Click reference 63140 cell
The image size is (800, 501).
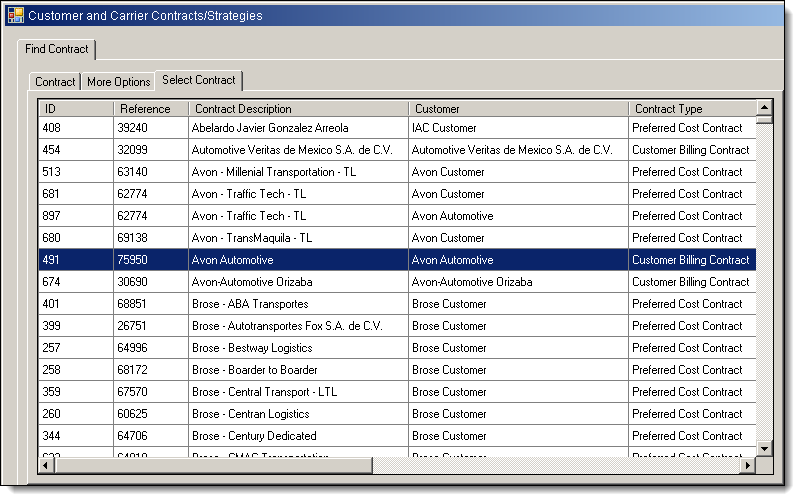point(151,172)
